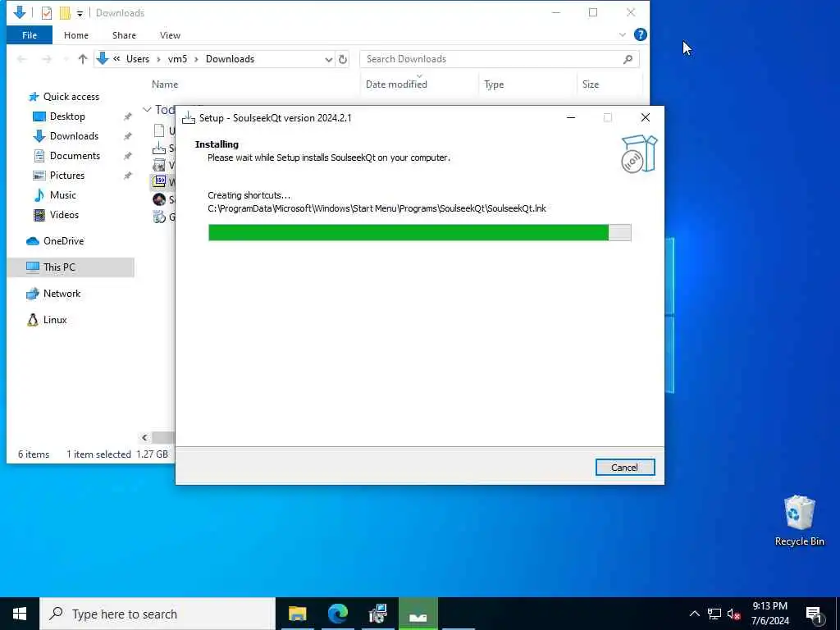Screen dimensions: 840x630
Task: Click the installer taskbar icon next to Edge
Action: (378, 614)
